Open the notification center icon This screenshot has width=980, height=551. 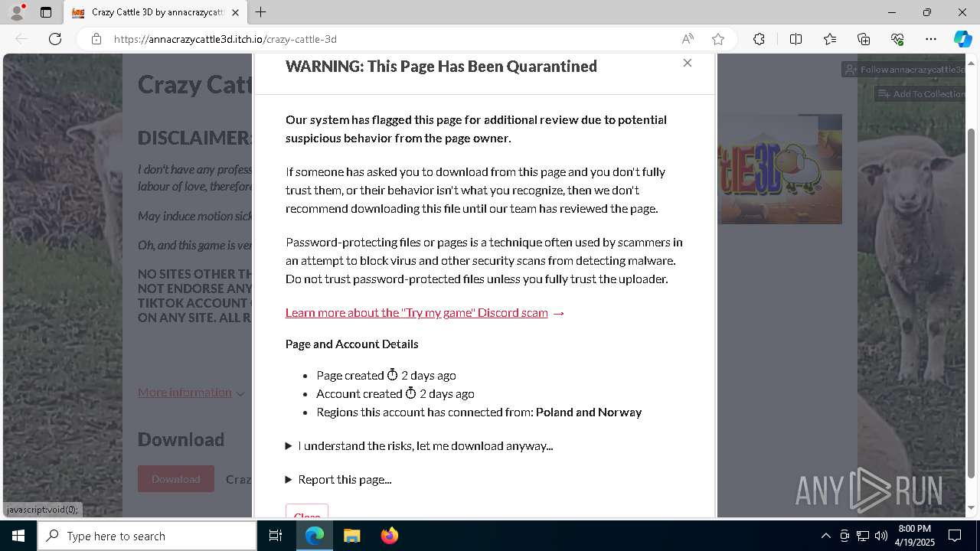[955, 536]
